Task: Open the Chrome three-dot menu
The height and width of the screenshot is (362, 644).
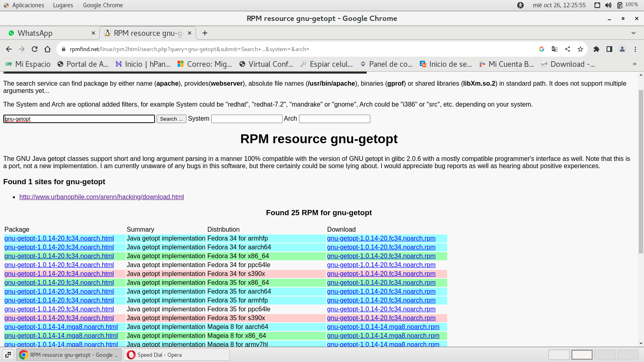Action: coord(635,49)
